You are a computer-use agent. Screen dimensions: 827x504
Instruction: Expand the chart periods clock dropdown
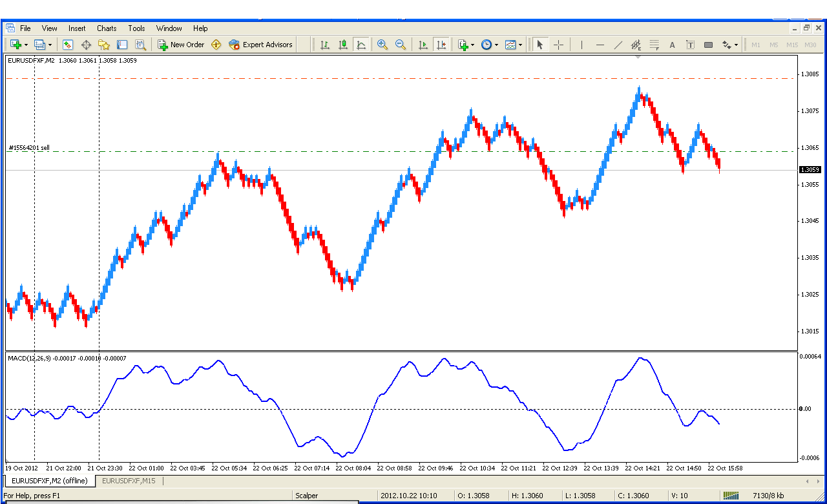496,45
